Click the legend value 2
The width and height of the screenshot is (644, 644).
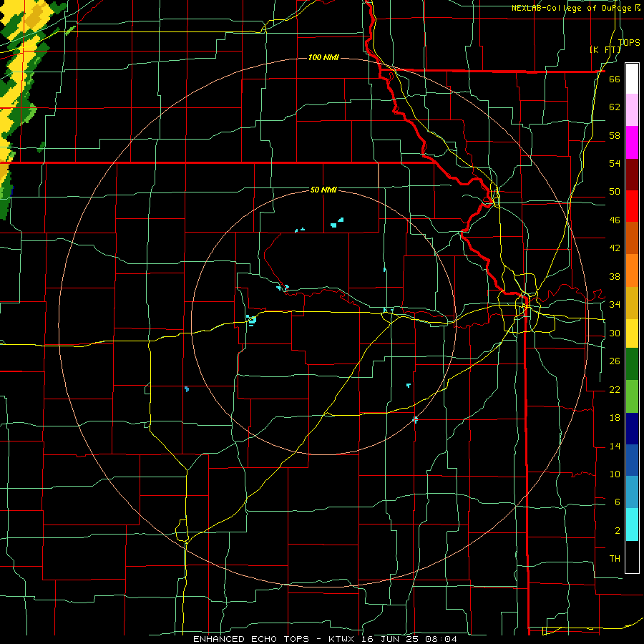617,531
